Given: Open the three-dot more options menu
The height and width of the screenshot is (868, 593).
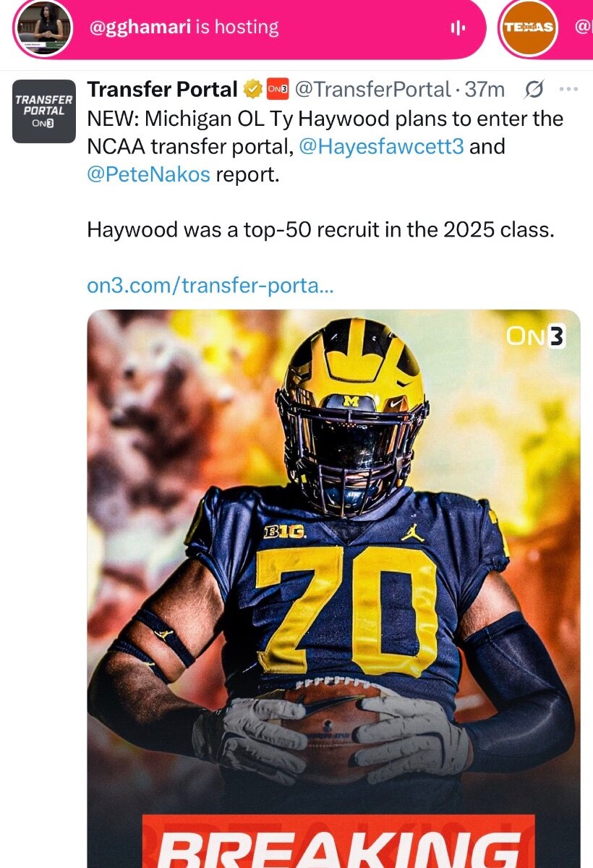Looking at the screenshot, I should pos(569,90).
